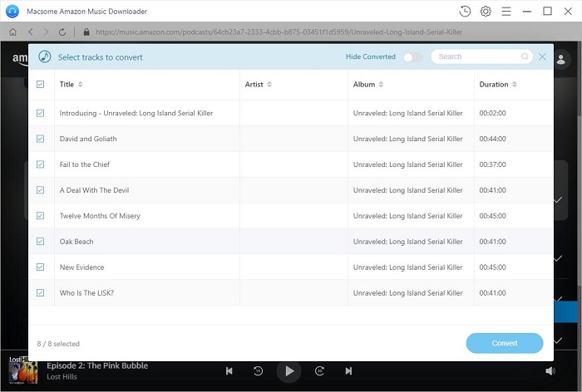Uncheck A Deal With The Devil track
The width and height of the screenshot is (582, 392).
[41, 190]
